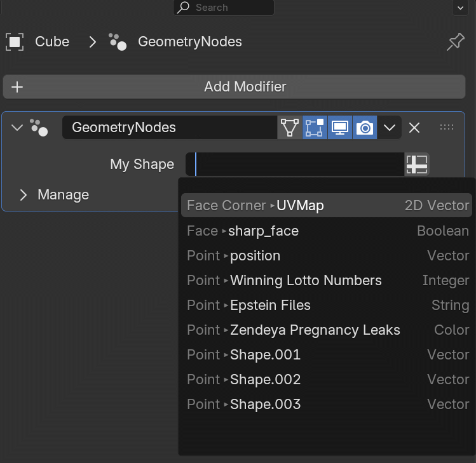Select Zendeya Pregnancy Leaks attribute
Screen dimensions: 476x463
tap(327, 330)
